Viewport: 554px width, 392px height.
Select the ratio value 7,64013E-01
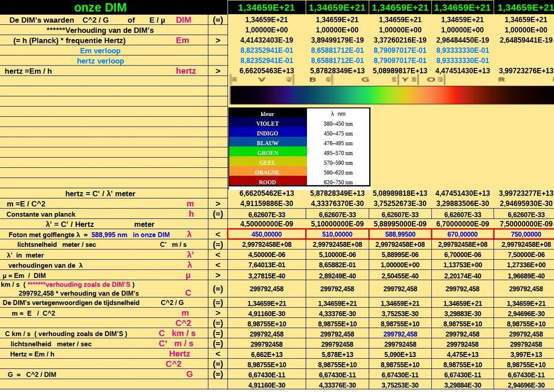pos(267,265)
